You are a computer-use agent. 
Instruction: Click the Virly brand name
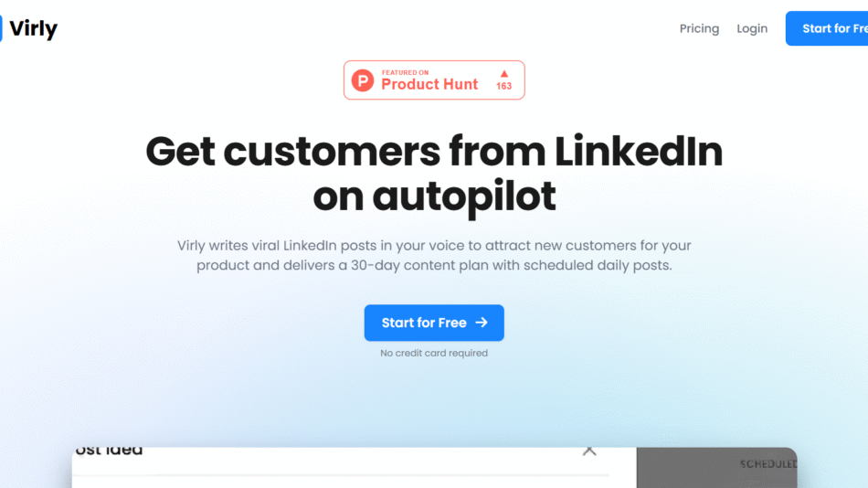point(33,28)
